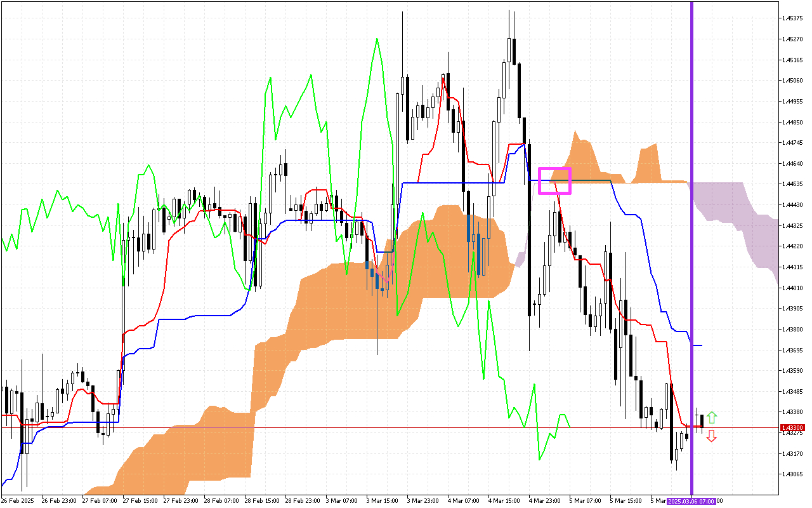The width and height of the screenshot is (812, 508).
Task: Click price level 1.44220 on the scale
Action: tap(792, 246)
